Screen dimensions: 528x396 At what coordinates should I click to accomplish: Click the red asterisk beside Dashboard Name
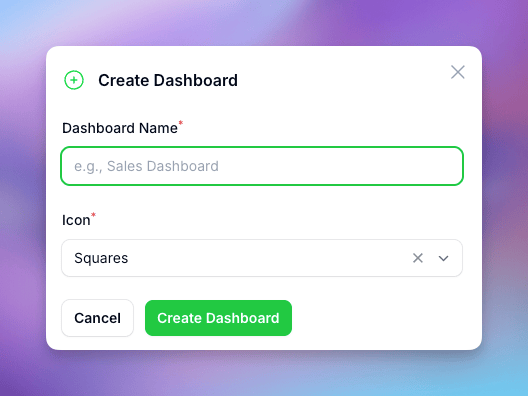tap(180, 123)
